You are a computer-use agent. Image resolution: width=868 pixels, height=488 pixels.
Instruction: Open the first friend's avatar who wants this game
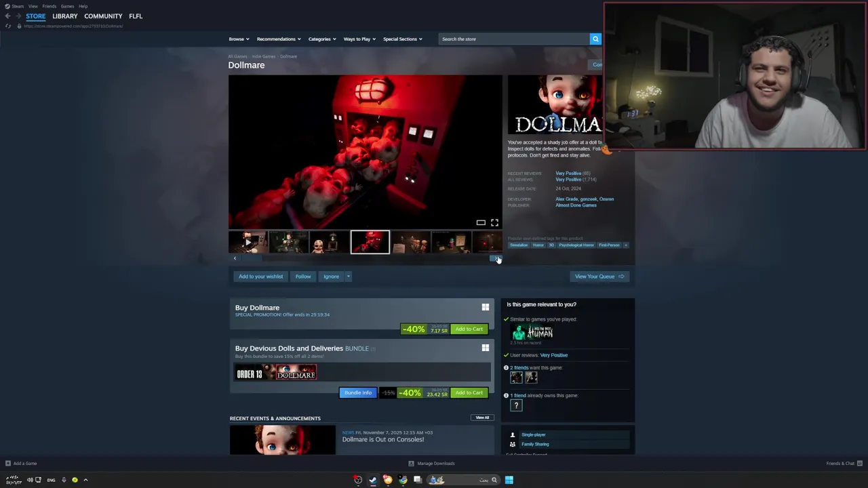coord(516,378)
